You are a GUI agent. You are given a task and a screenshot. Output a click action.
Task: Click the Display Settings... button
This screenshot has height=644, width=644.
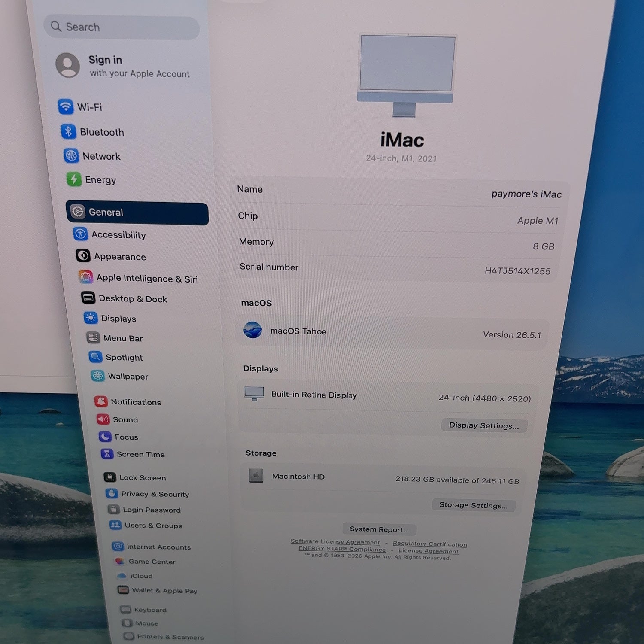pos(484,425)
